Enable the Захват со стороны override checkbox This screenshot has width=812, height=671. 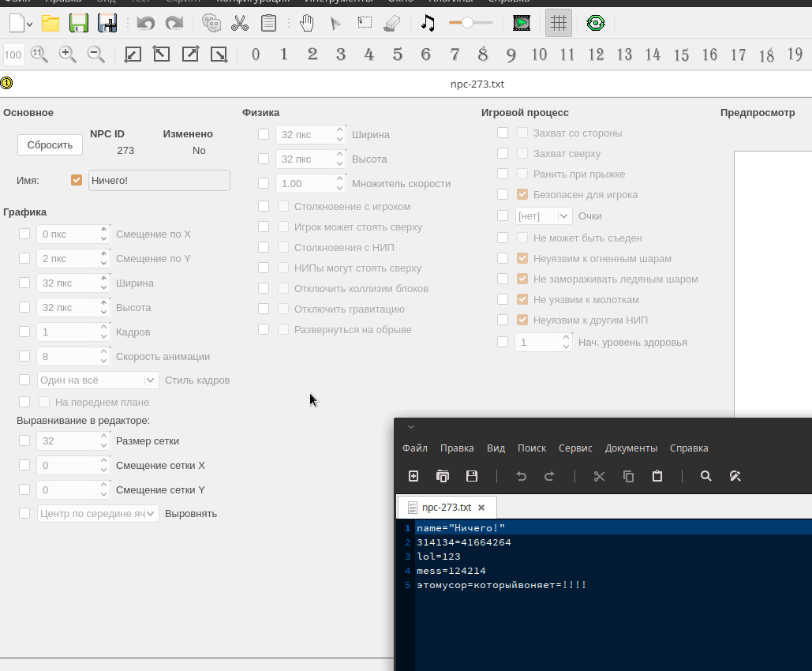[503, 133]
